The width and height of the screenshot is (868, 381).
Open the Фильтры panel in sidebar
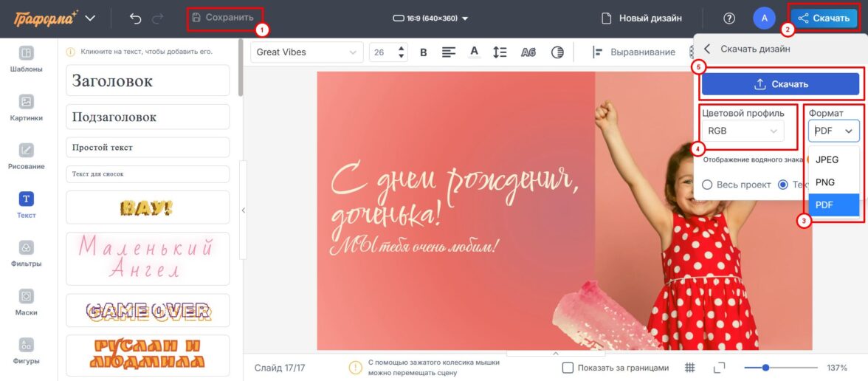(26, 253)
